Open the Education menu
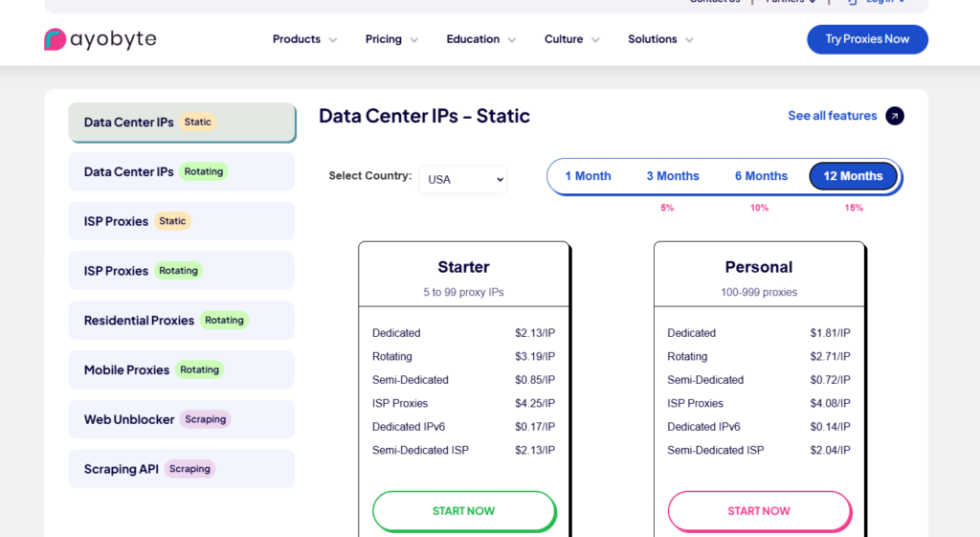 (480, 38)
